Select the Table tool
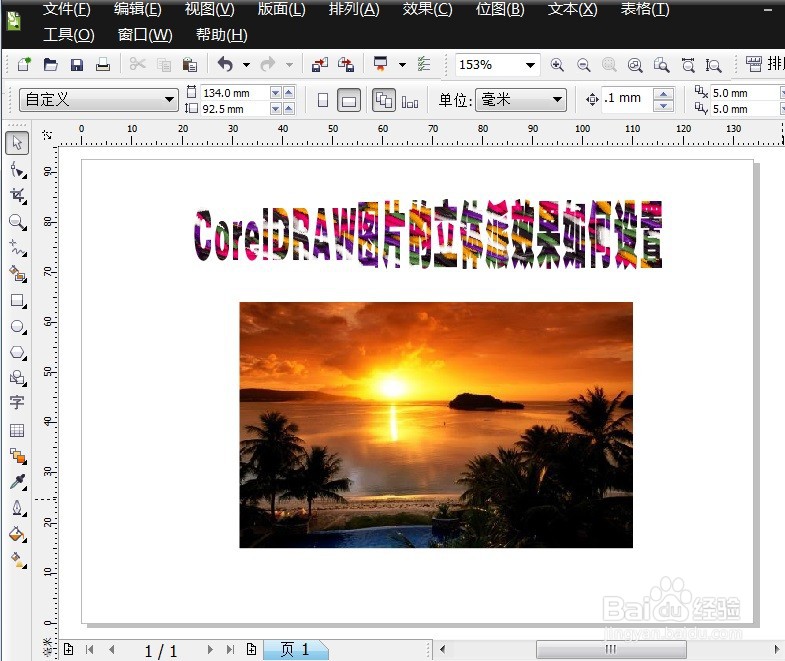Viewport: 785px width, 661px height. [17, 430]
